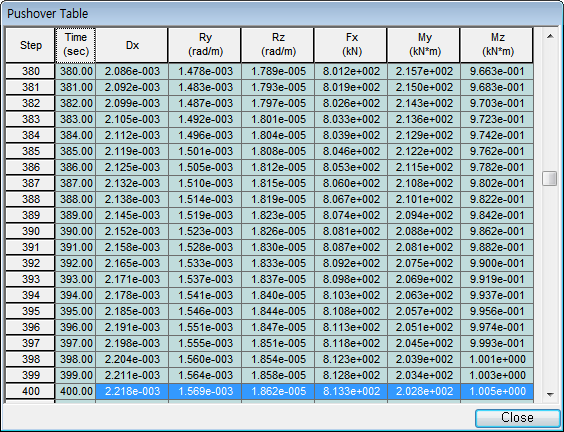Click the scrollbar up arrow
This screenshot has width=564, height=432.
click(x=550, y=36)
